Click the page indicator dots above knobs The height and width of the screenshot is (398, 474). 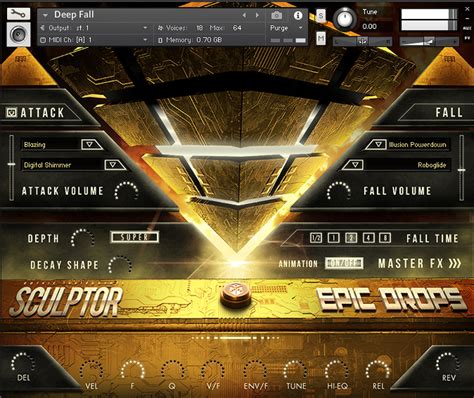tap(237, 338)
